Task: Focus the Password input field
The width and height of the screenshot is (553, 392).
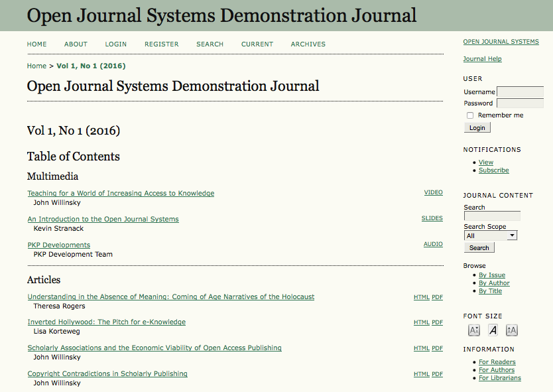Action: (x=520, y=103)
